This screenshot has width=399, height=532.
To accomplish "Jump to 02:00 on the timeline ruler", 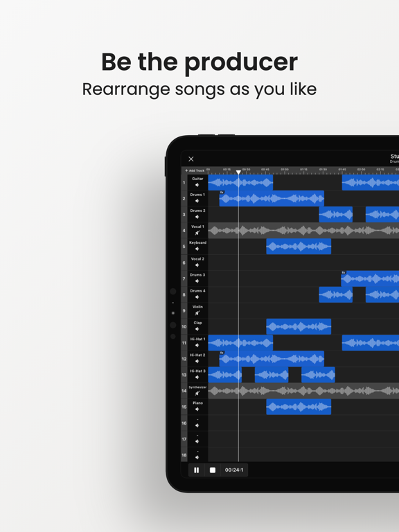I will pyautogui.click(x=362, y=170).
